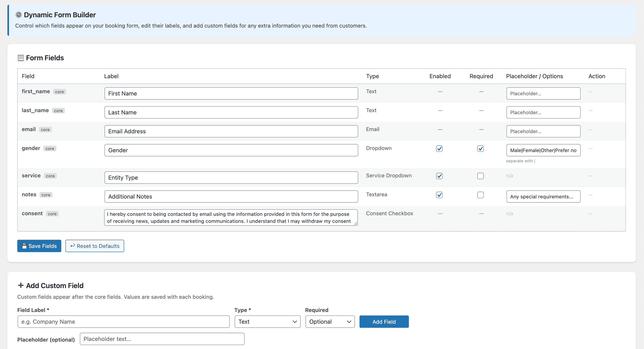Image resolution: width=644 pixels, height=349 pixels.
Task: Click the Field Label input 'e.g. Company Name'
Action: coord(124,322)
